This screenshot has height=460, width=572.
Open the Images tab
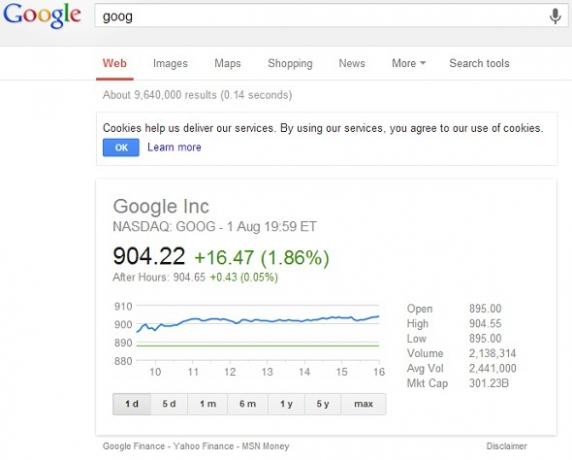pyautogui.click(x=170, y=63)
